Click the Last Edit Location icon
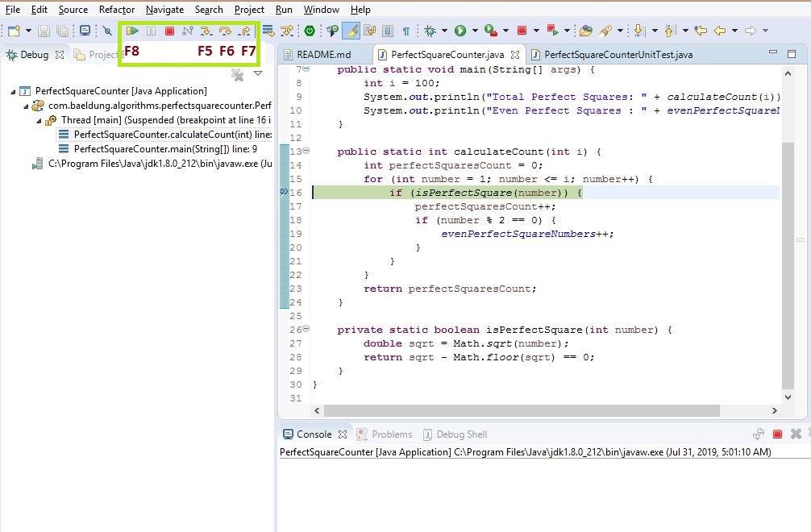 point(701,31)
